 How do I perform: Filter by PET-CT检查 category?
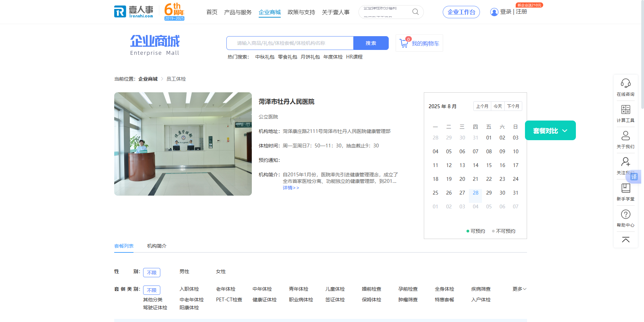(229, 300)
